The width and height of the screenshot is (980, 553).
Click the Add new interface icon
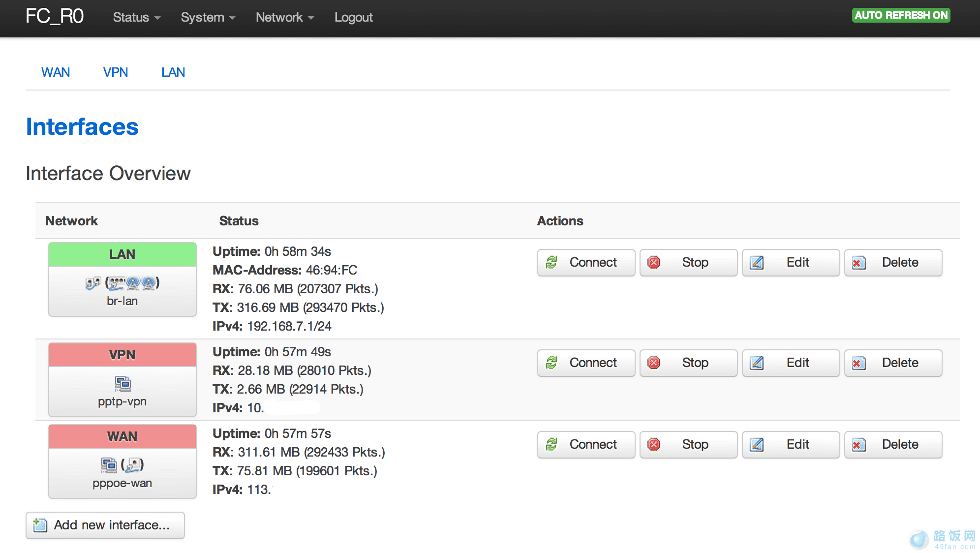click(40, 525)
